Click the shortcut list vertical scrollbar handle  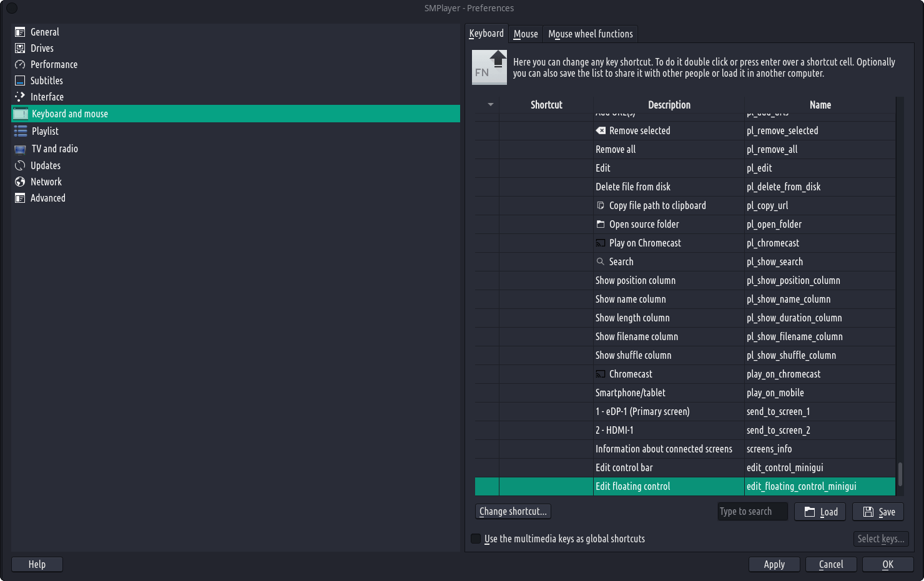tap(900, 474)
